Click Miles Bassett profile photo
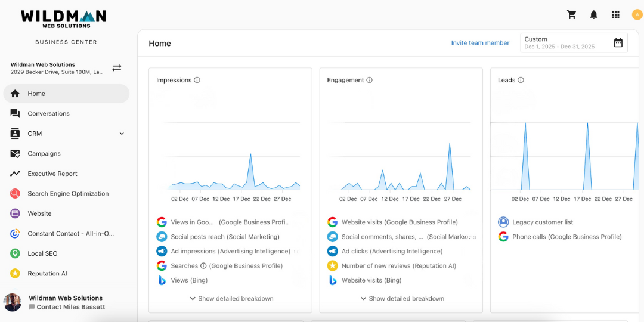644x322 pixels. [x=13, y=303]
